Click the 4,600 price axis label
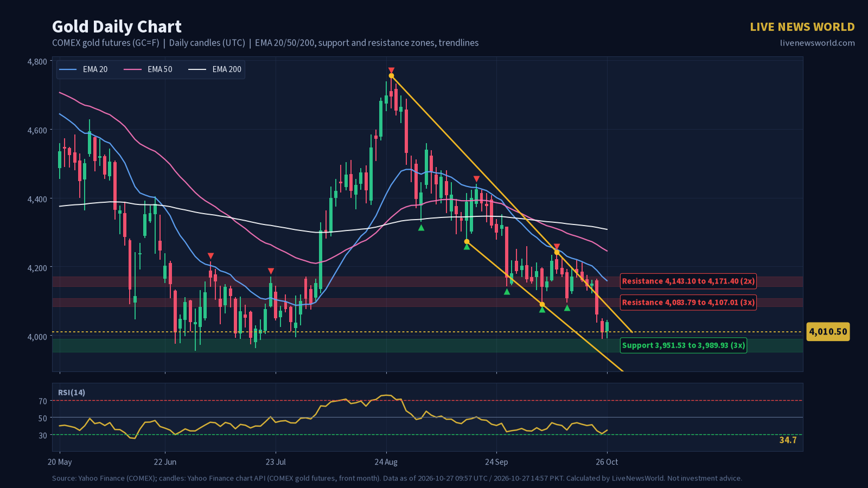This screenshot has width=868, height=488. [37, 130]
